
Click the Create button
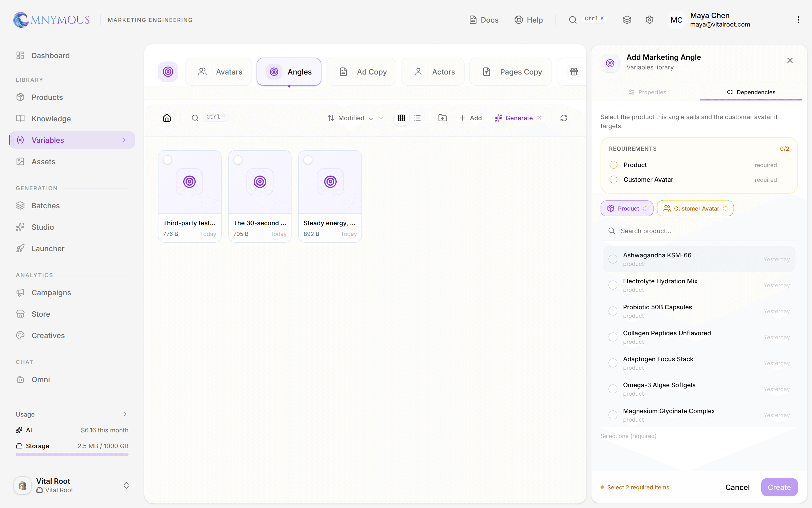[x=779, y=487]
